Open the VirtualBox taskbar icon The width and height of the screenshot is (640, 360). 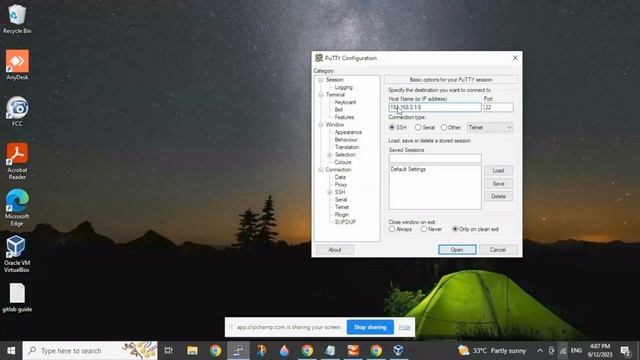399,351
